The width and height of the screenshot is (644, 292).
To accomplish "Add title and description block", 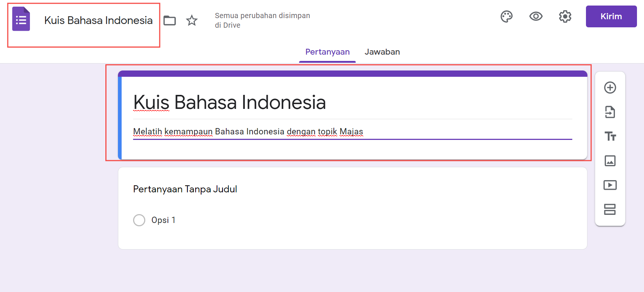I will point(610,136).
